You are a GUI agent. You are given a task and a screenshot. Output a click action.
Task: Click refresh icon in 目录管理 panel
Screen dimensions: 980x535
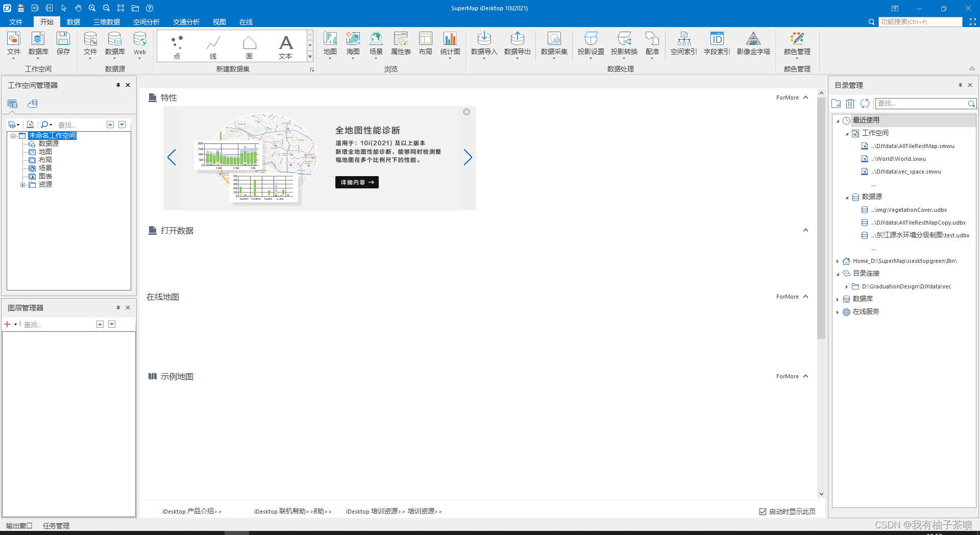click(x=865, y=104)
